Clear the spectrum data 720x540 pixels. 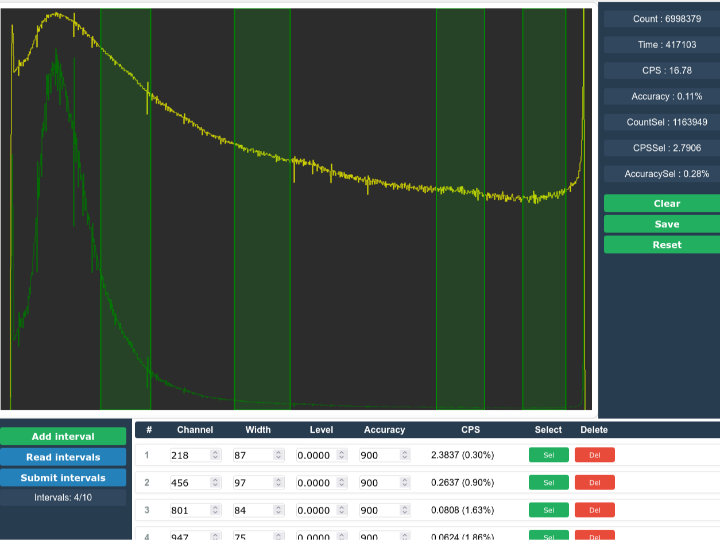tap(661, 203)
